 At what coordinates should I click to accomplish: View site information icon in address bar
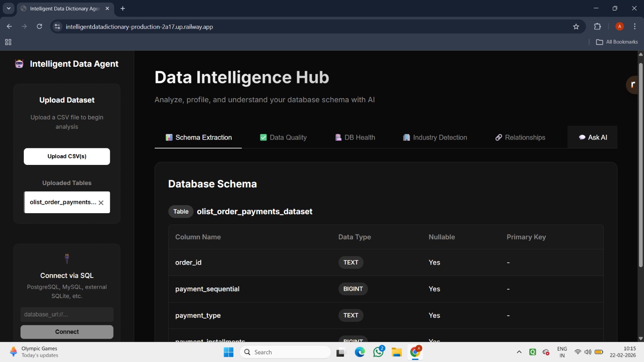pyautogui.click(x=58, y=27)
